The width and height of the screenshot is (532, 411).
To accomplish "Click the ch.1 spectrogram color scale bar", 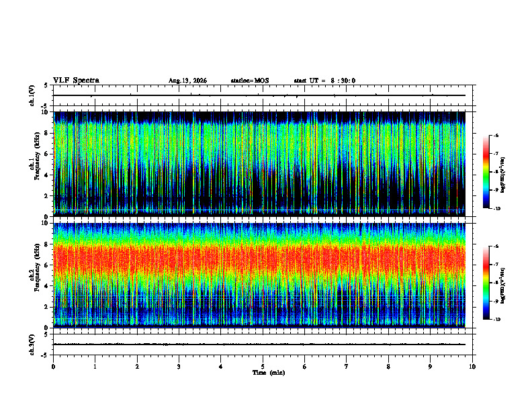I will coord(486,172).
